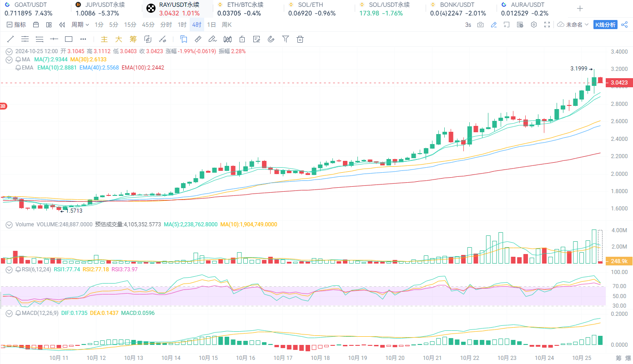Select the freehand pen drawing tool
The width and height of the screenshot is (633, 364).
pos(212,39)
